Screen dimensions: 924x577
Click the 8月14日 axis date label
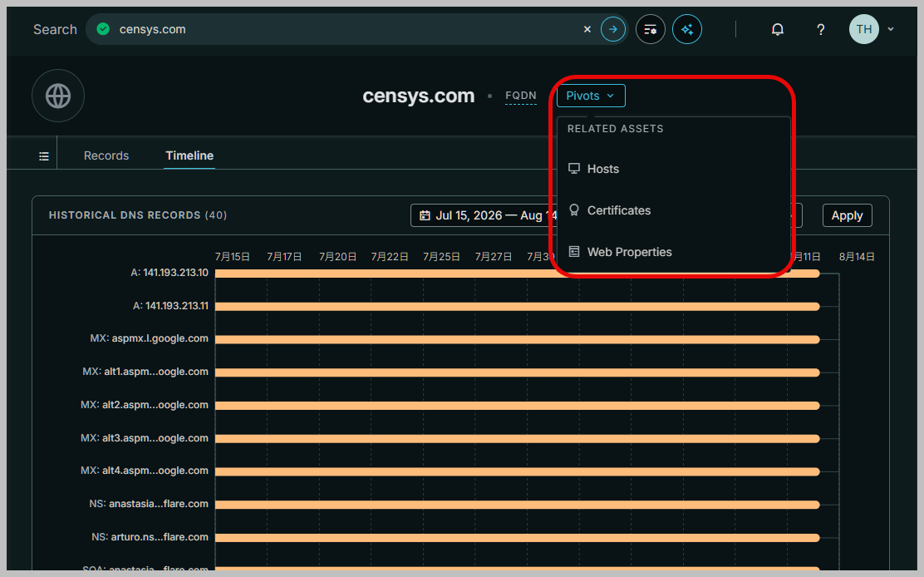(856, 256)
